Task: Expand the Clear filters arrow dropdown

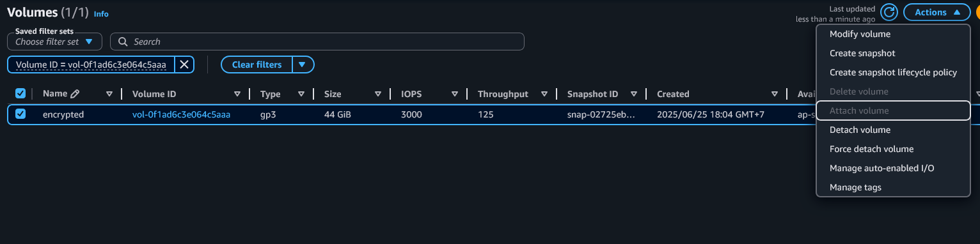Action: 303,65
